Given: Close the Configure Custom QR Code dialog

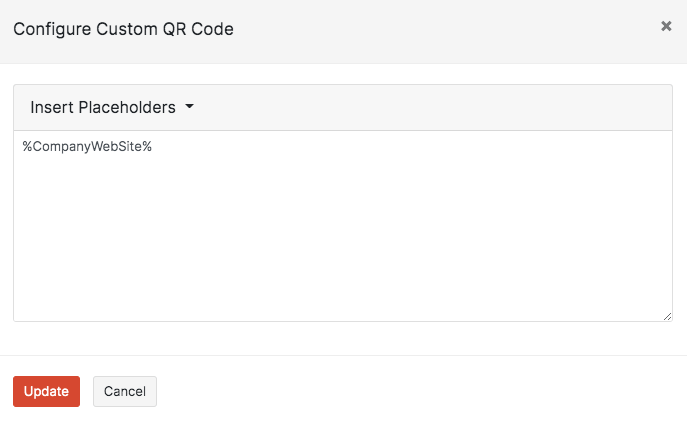Looking at the screenshot, I should pos(666,27).
